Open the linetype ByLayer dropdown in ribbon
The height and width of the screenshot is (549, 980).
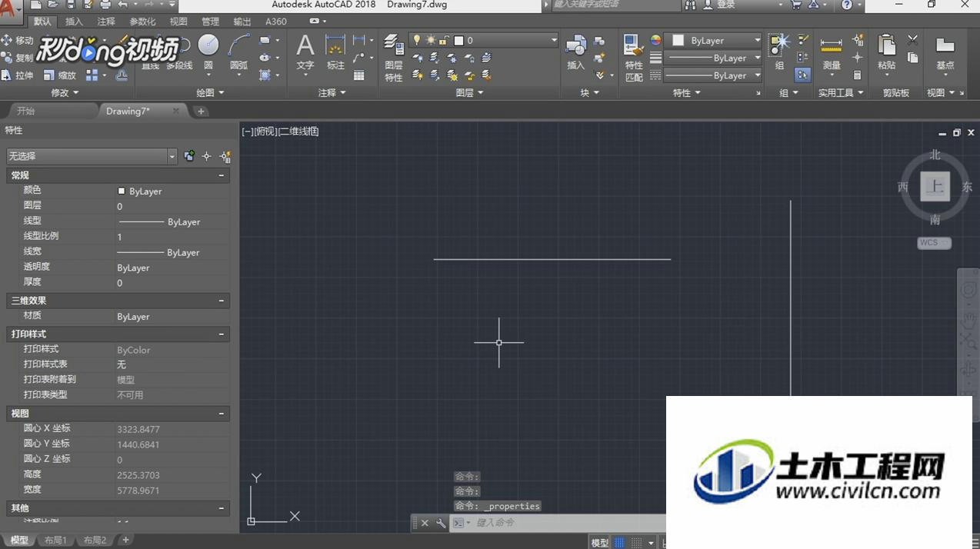pos(713,75)
